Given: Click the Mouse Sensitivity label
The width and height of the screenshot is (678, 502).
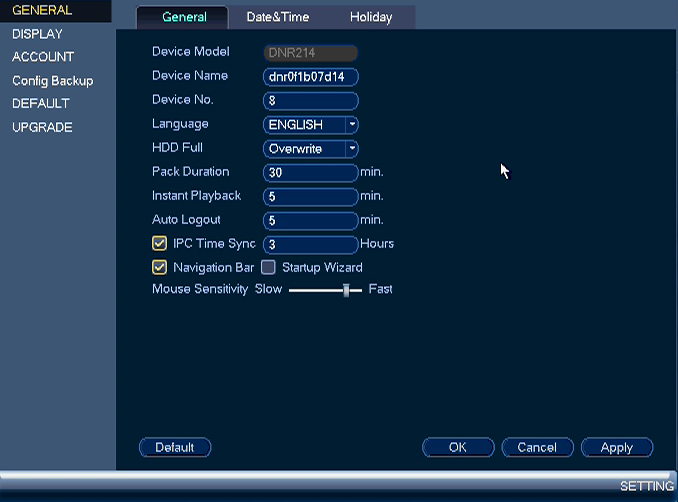Looking at the screenshot, I should (200, 289).
